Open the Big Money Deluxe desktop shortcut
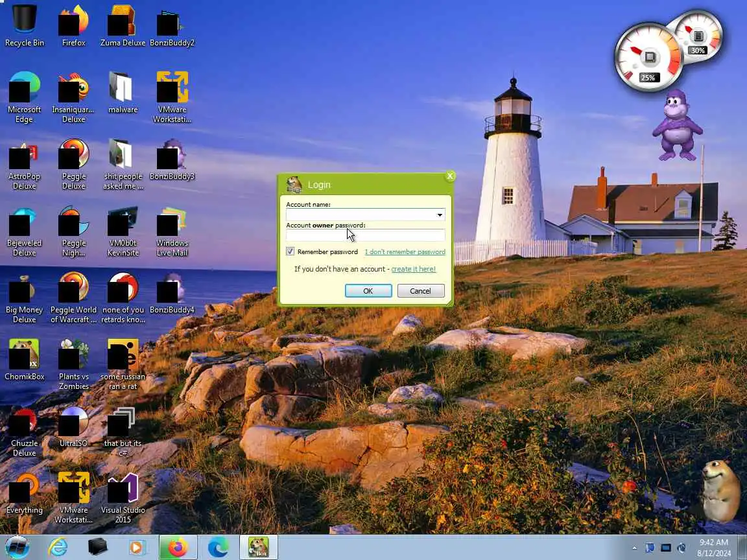The image size is (747, 560). point(24,297)
